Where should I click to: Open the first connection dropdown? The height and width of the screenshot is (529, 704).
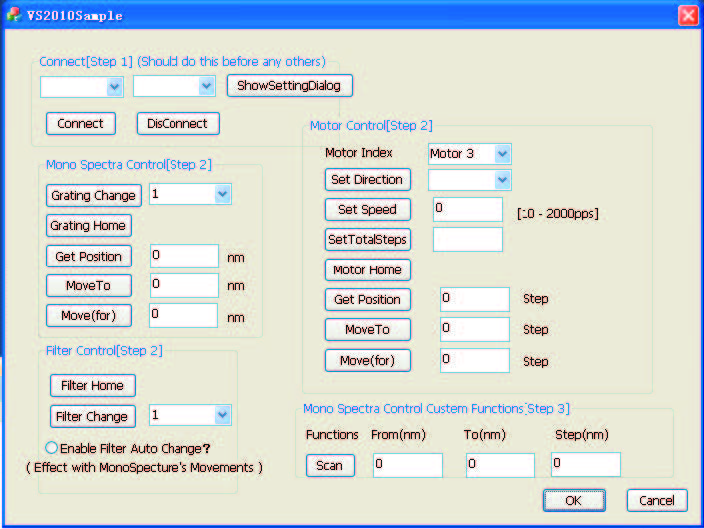(x=82, y=87)
